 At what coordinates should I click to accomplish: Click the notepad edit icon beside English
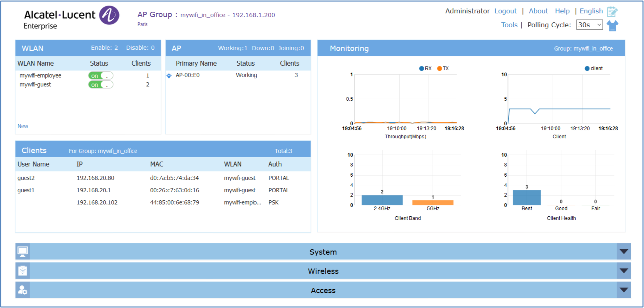[612, 11]
